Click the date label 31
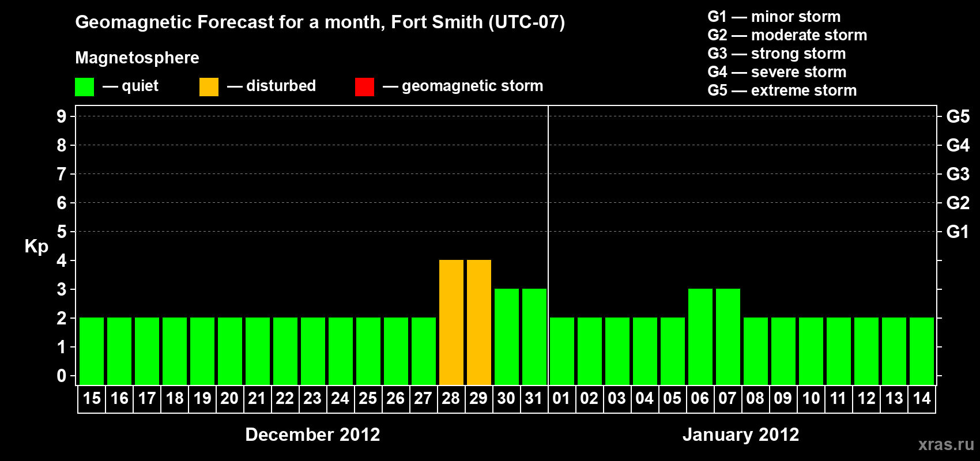The height and width of the screenshot is (461, 980). pos(534,398)
